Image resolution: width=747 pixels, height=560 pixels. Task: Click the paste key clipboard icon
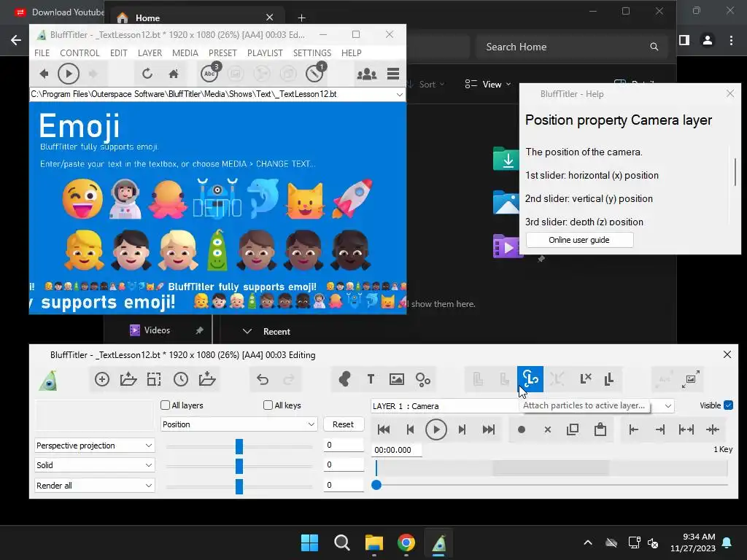pyautogui.click(x=600, y=429)
